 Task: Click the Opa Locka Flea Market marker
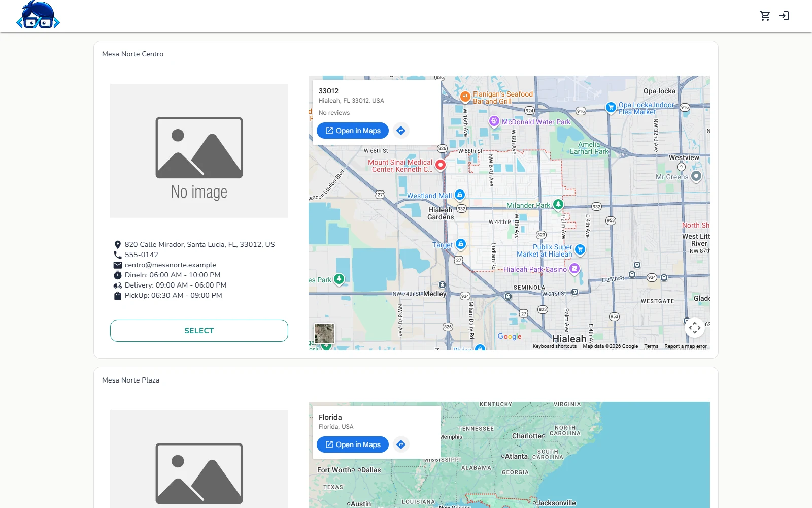coord(611,107)
